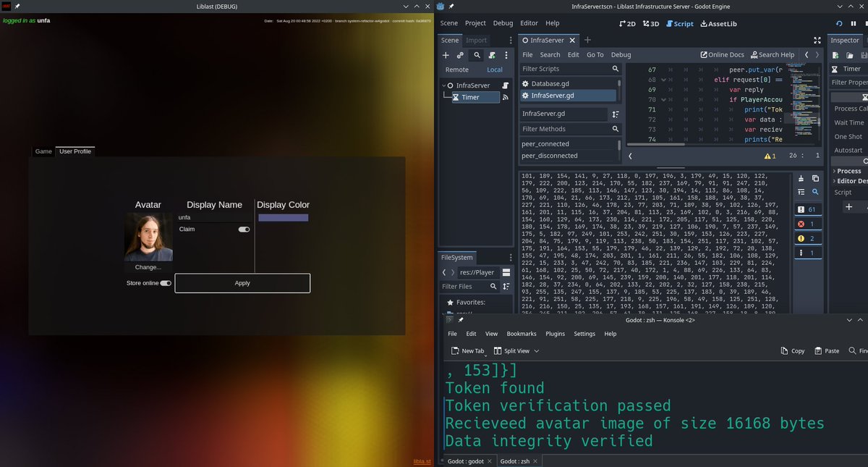868x467 pixels.
Task: Open the script attached to InfraServer node
Action: click(x=505, y=85)
